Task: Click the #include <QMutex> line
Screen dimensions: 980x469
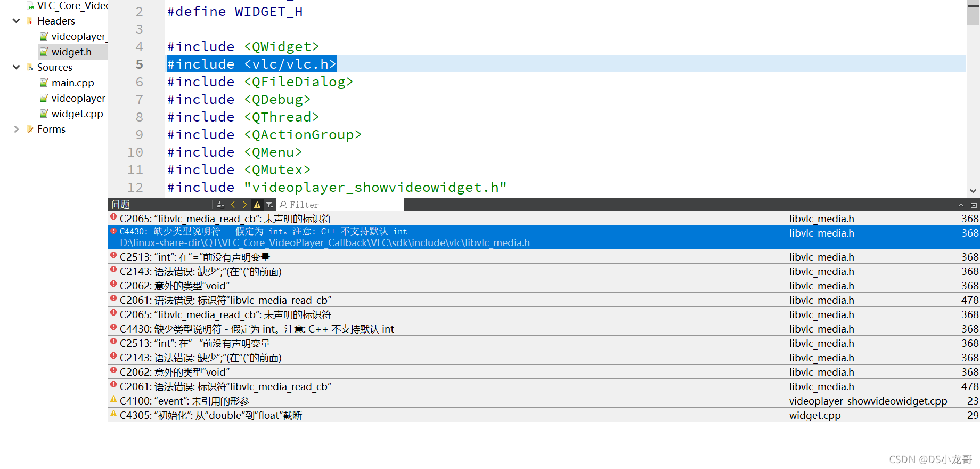Action: [239, 169]
